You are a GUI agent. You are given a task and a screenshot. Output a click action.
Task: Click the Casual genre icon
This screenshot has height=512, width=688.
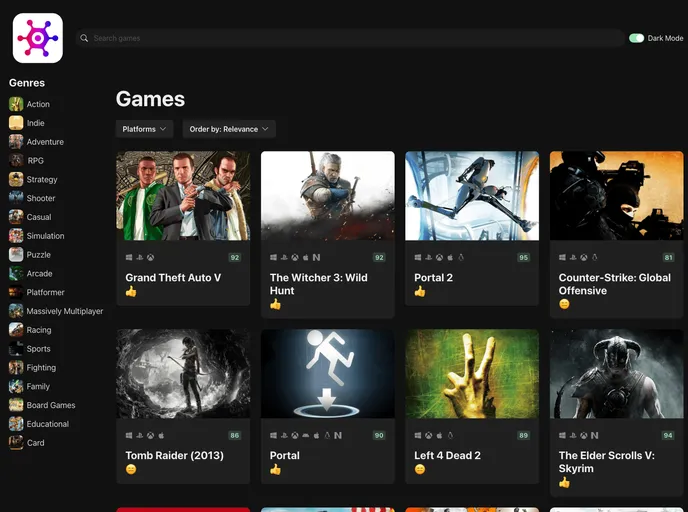(16, 217)
